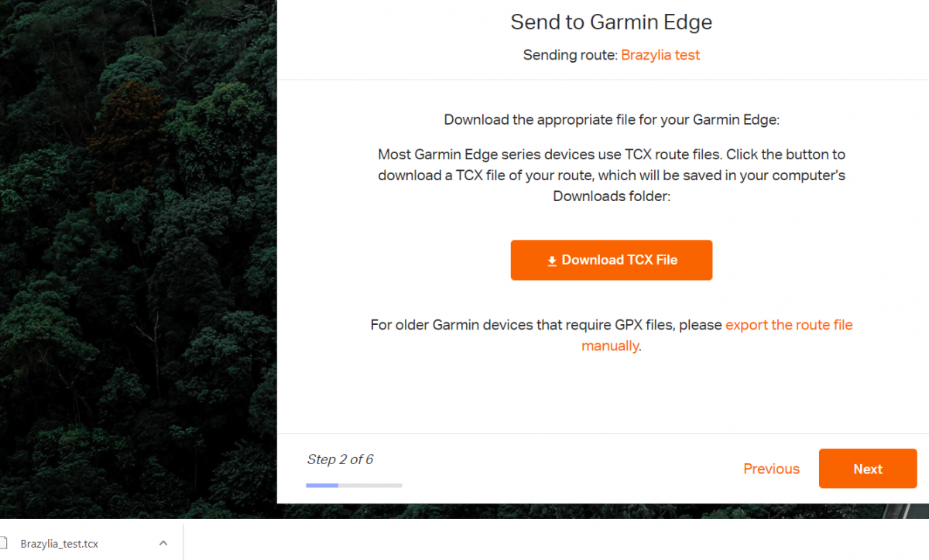Click the Download the appropriate file instruction line
This screenshot has width=929, height=560.
[x=612, y=120]
